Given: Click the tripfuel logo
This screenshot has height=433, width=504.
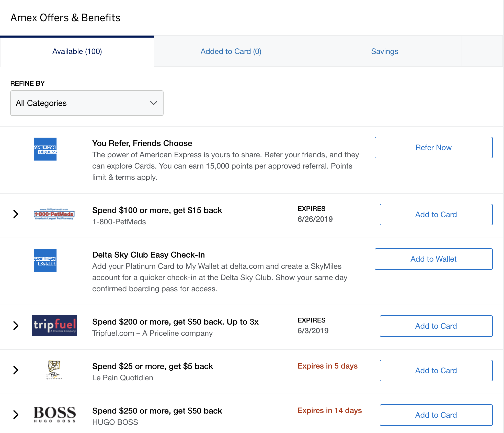Looking at the screenshot, I should 54,326.
